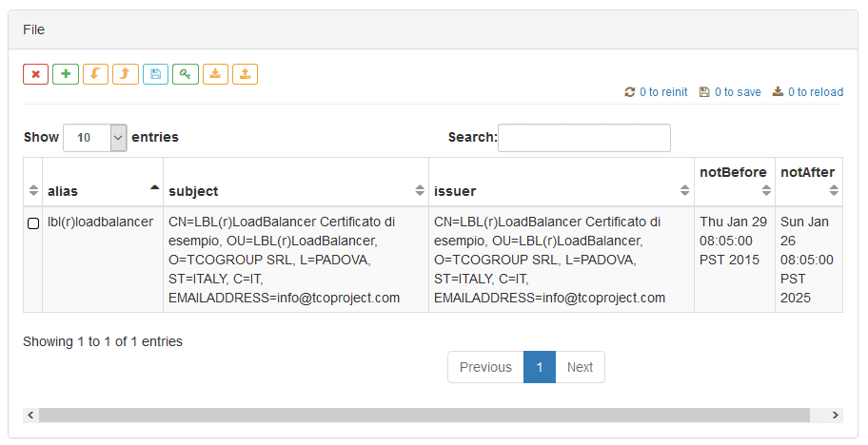Click the horizontal scrollbar left arrow

tap(30, 416)
